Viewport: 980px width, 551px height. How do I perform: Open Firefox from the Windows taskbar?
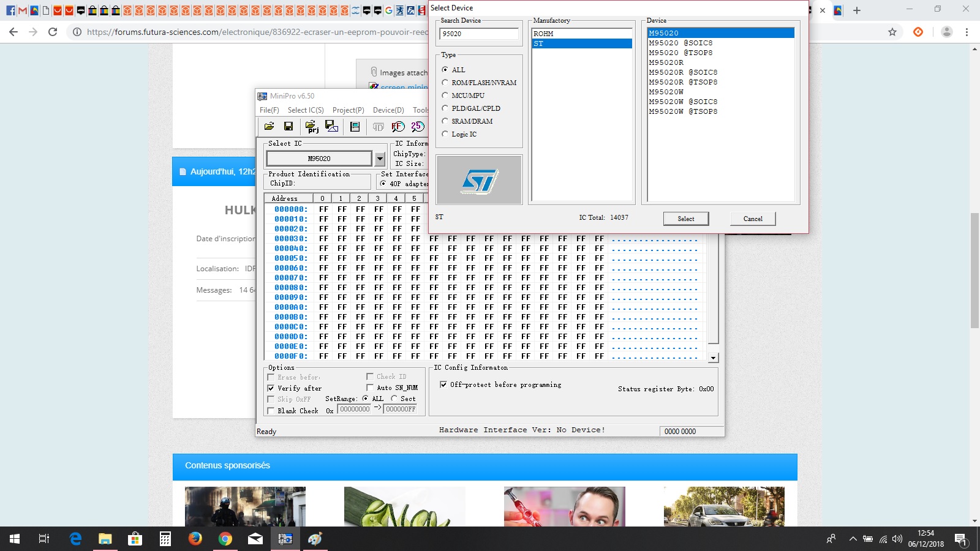tap(195, 539)
